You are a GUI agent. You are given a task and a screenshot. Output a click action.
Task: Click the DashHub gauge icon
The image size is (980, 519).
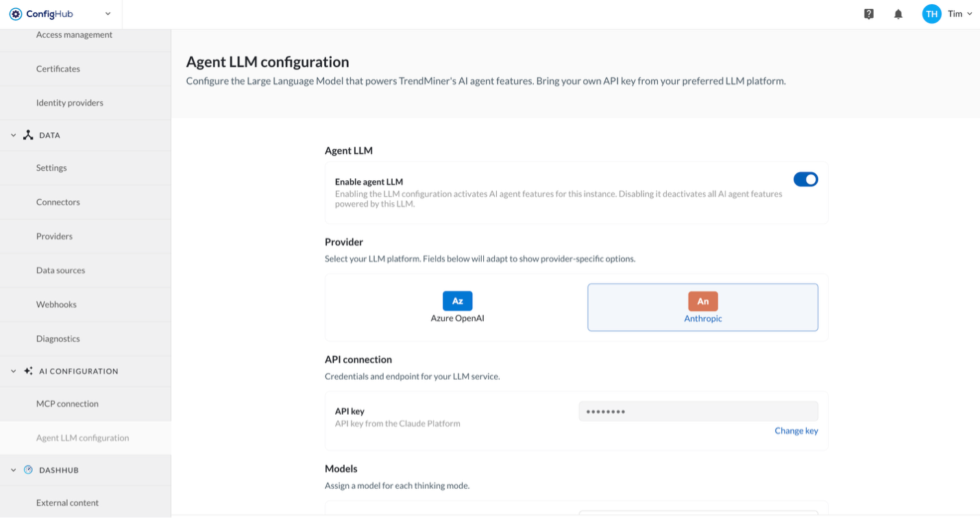click(28, 470)
